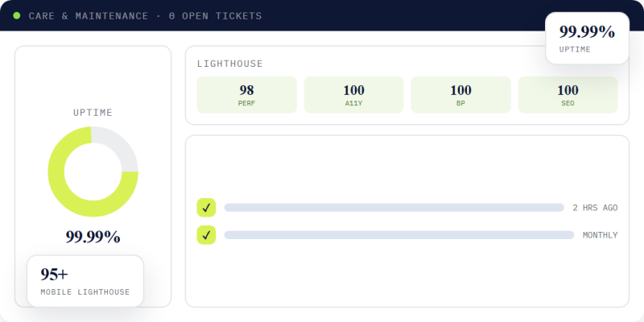Click the UPTIME label above donut chart
Viewport: 644px width, 322px height.
click(93, 113)
